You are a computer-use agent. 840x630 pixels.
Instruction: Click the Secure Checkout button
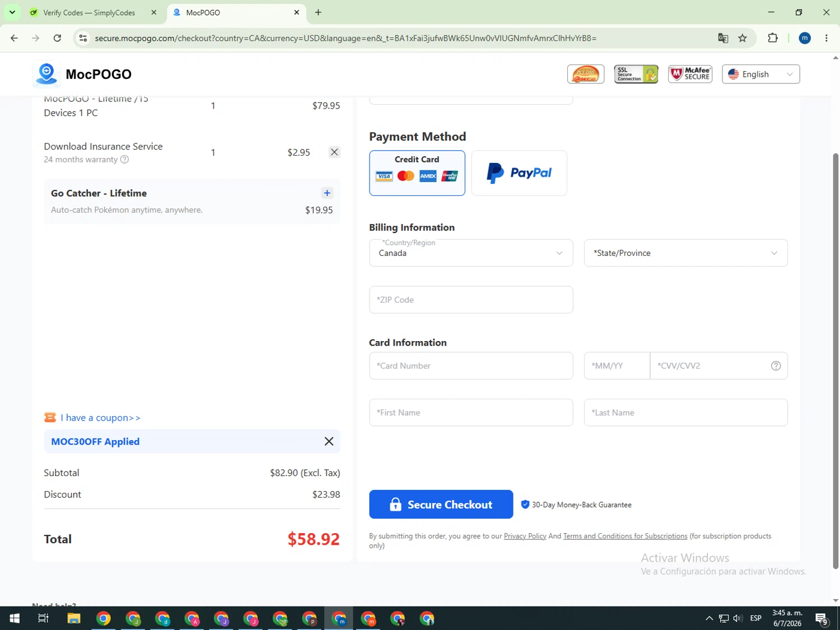(x=441, y=505)
